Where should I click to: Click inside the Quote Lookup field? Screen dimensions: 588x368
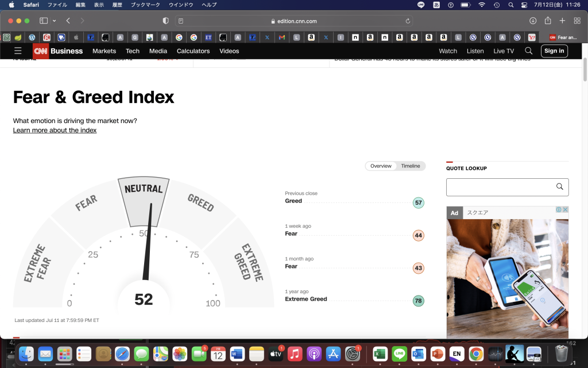coord(500,187)
